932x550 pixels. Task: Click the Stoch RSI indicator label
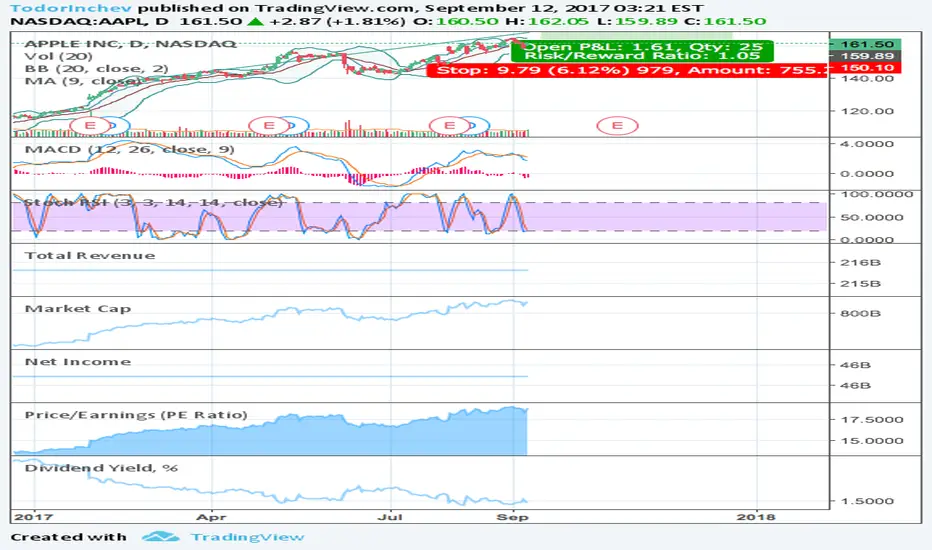pos(153,202)
